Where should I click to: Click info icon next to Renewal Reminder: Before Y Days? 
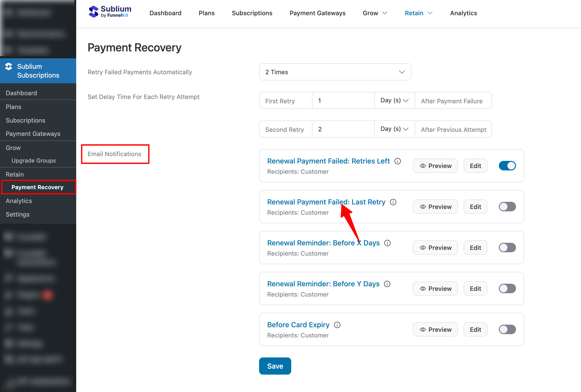click(387, 284)
